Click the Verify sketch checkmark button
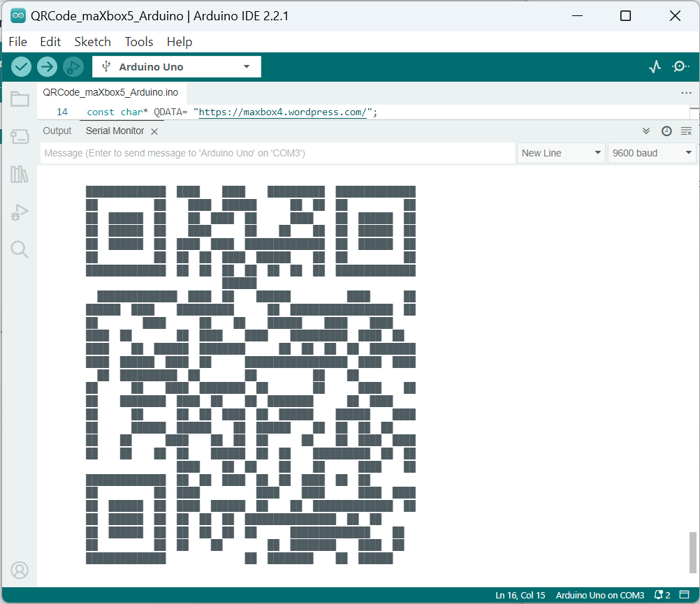This screenshot has height=604, width=700. click(x=21, y=67)
